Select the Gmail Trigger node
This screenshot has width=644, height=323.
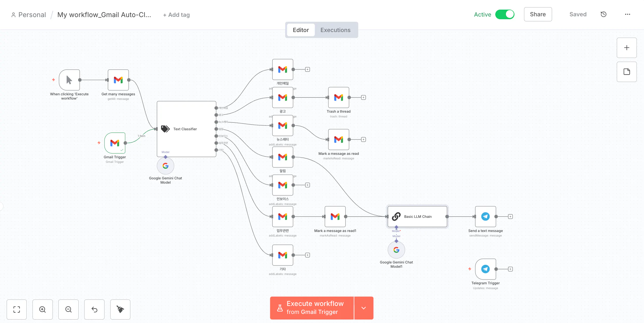point(115,143)
